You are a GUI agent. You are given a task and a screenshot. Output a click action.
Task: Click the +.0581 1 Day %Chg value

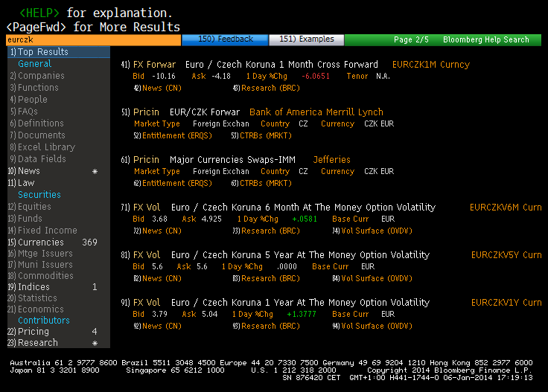click(305, 219)
